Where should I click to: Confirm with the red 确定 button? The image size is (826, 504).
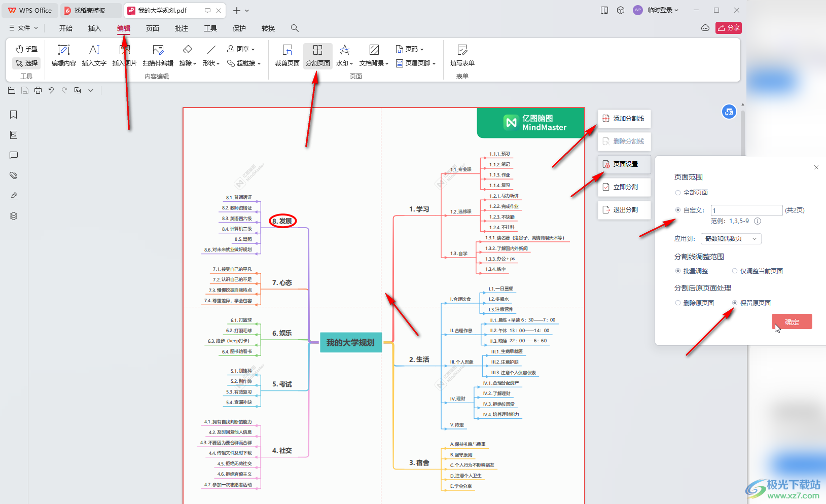point(792,322)
